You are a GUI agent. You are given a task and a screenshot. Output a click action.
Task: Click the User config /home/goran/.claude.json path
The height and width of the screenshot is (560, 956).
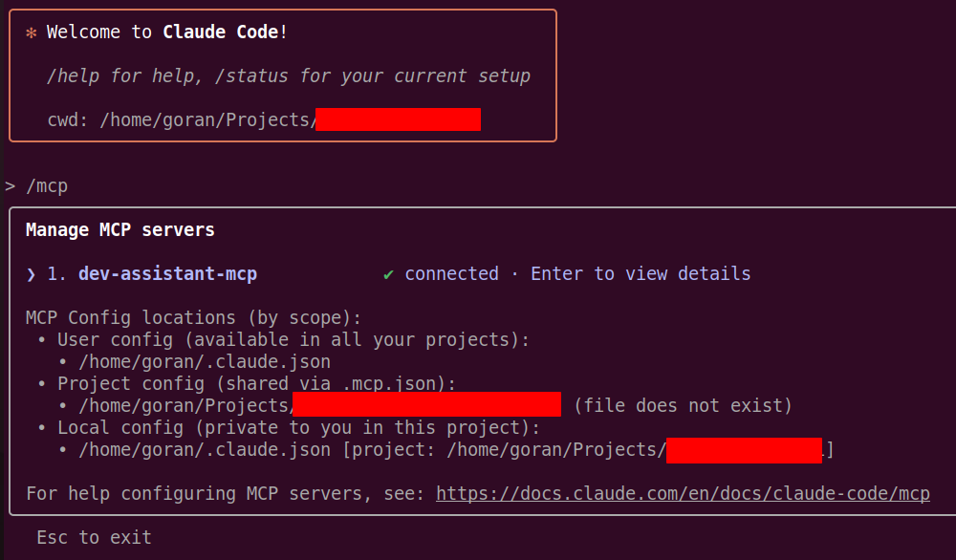205,362
